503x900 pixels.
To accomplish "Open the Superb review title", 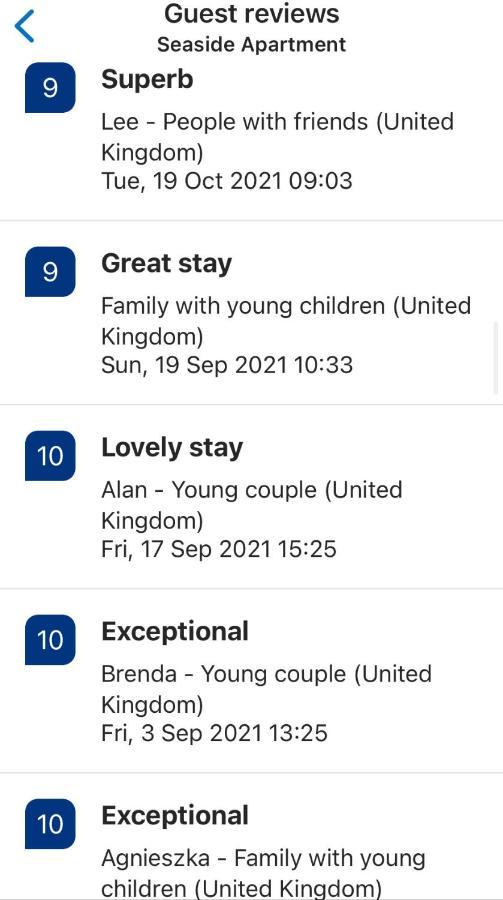I will click(x=147, y=80).
